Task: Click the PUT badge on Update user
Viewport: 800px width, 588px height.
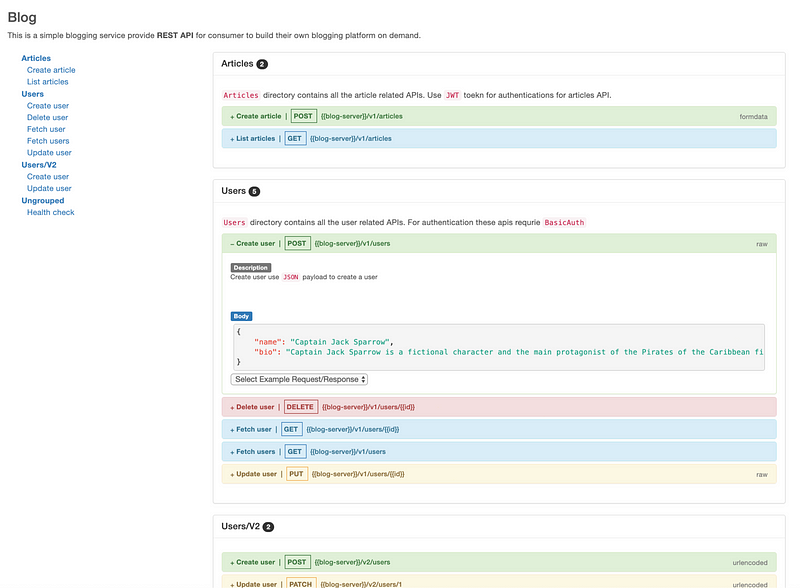Action: point(295,473)
